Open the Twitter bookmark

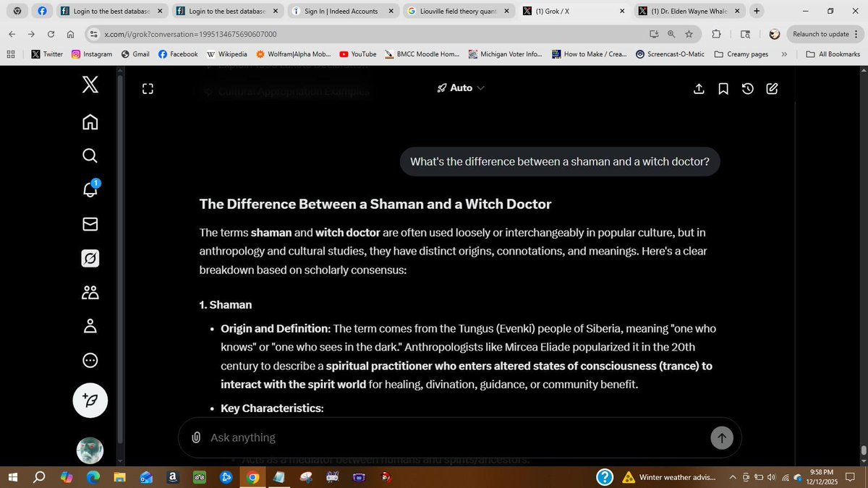point(47,54)
